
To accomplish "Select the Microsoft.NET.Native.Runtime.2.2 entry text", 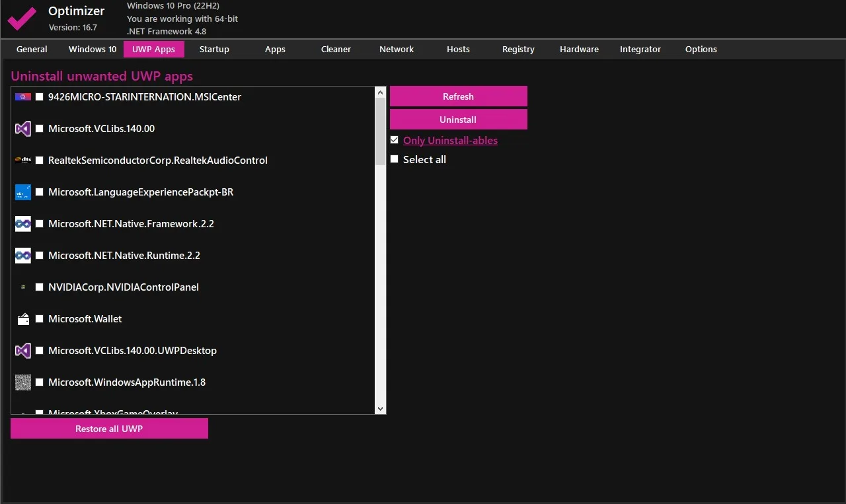I will [x=124, y=256].
